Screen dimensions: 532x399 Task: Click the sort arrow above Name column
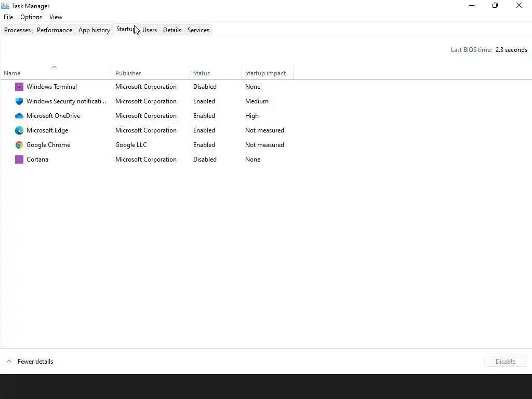(x=54, y=67)
